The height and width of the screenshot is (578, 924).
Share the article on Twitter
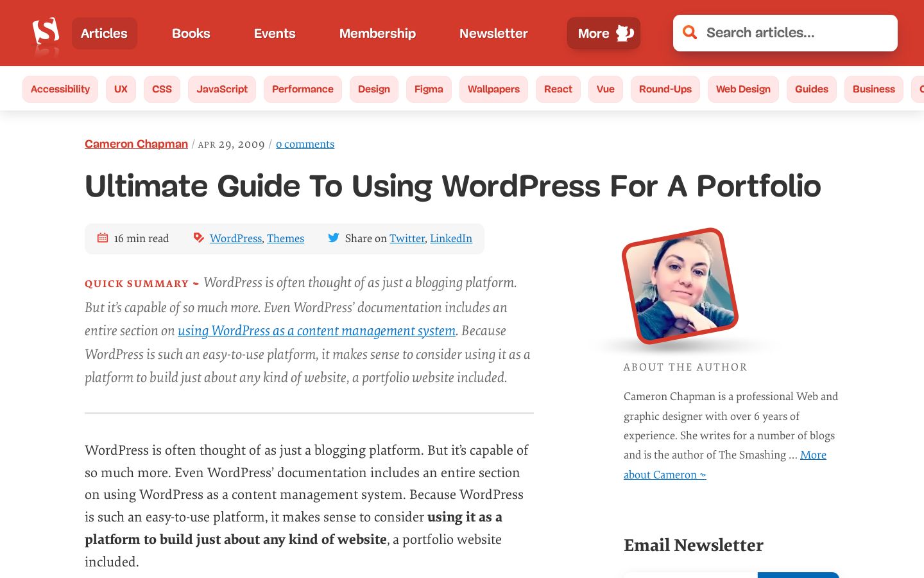[x=407, y=238]
